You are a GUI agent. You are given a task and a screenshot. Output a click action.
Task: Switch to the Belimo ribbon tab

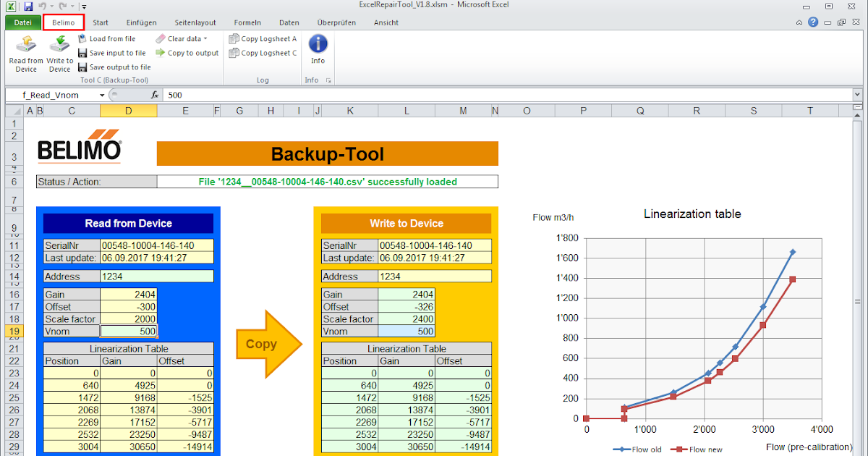pos(64,22)
